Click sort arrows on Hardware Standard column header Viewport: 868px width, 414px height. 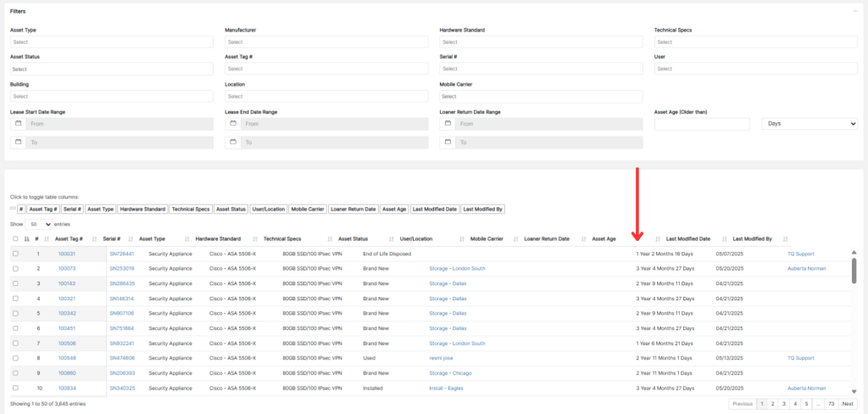pos(255,239)
